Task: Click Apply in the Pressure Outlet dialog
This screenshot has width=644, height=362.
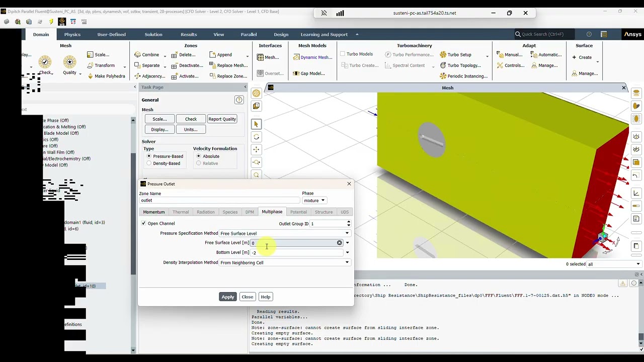Action: (x=227, y=297)
